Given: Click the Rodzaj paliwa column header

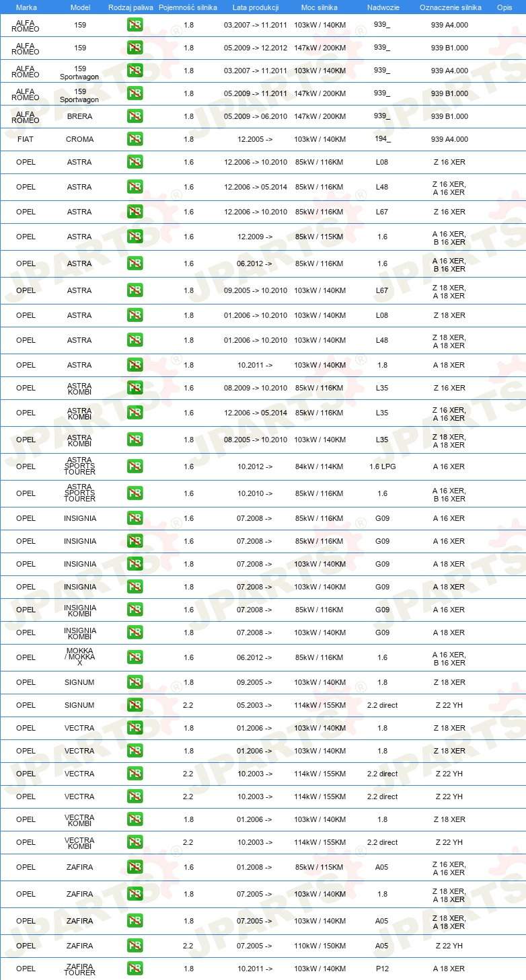Looking at the screenshot, I should [130, 7].
